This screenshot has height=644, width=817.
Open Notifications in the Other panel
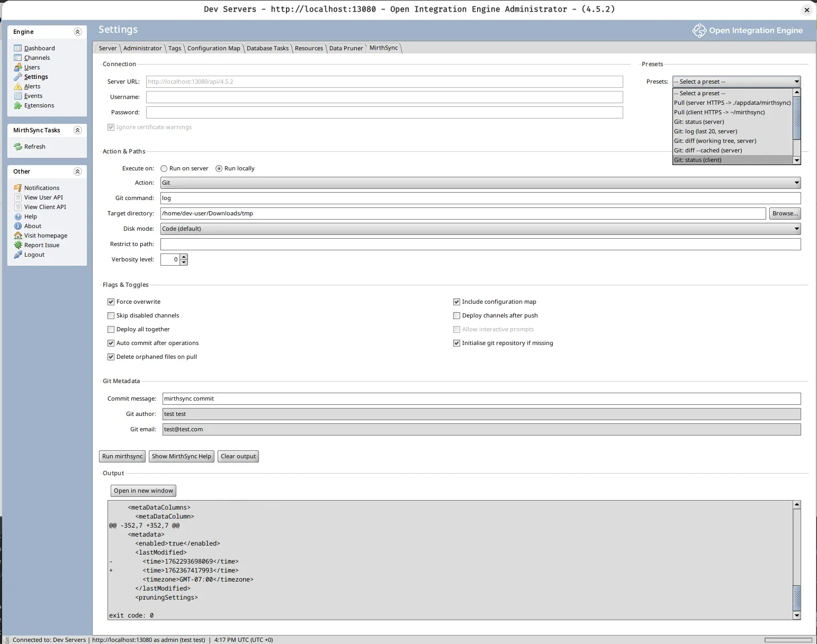[41, 187]
